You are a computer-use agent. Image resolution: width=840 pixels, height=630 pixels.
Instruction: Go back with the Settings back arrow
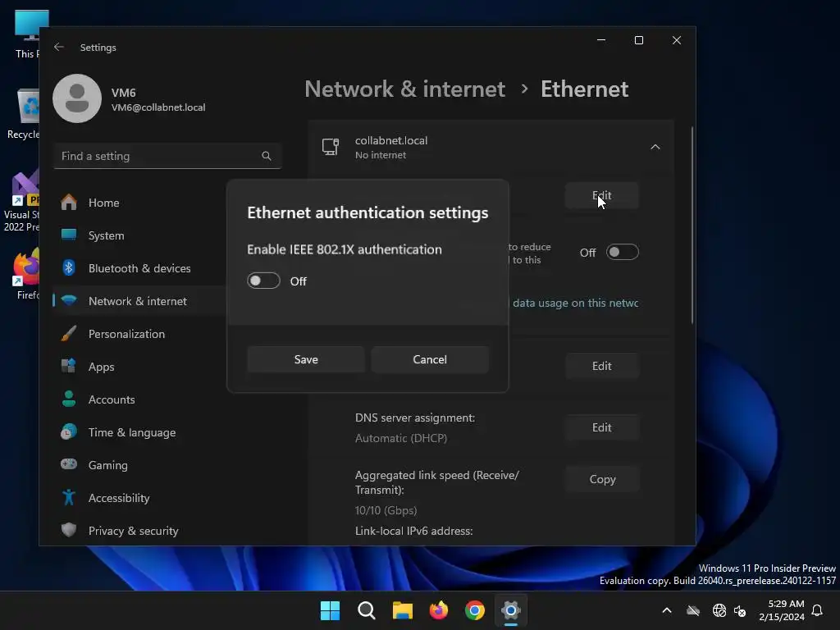pos(59,47)
